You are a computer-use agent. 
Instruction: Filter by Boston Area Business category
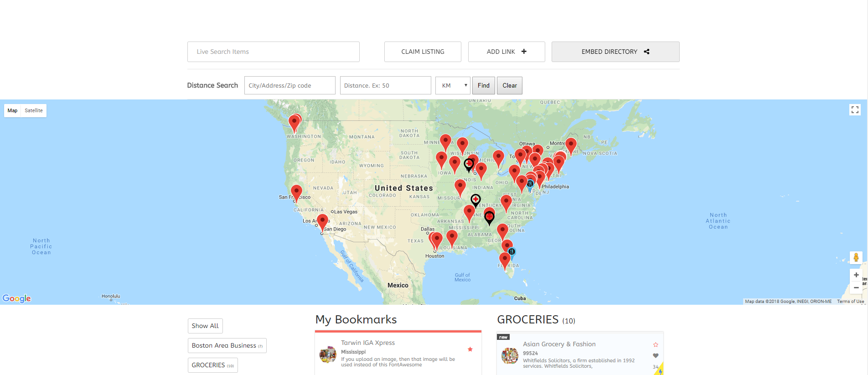point(227,345)
